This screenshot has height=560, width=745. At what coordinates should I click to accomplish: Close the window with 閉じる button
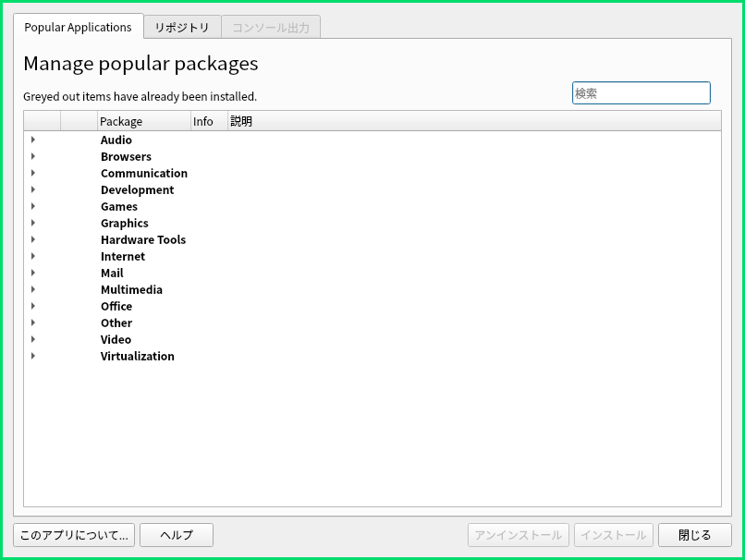pos(695,535)
